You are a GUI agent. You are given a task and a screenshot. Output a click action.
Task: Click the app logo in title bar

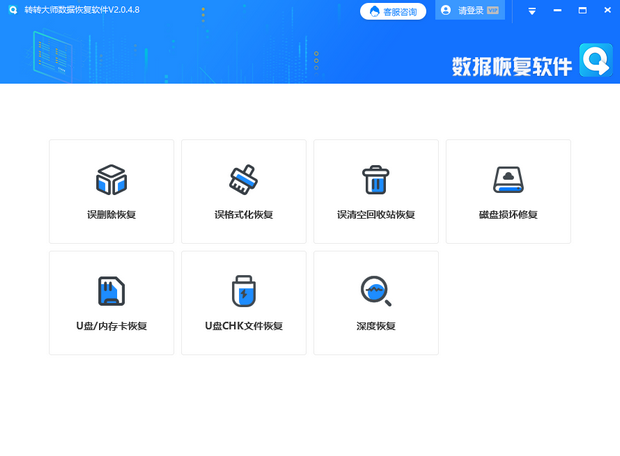coord(13,10)
